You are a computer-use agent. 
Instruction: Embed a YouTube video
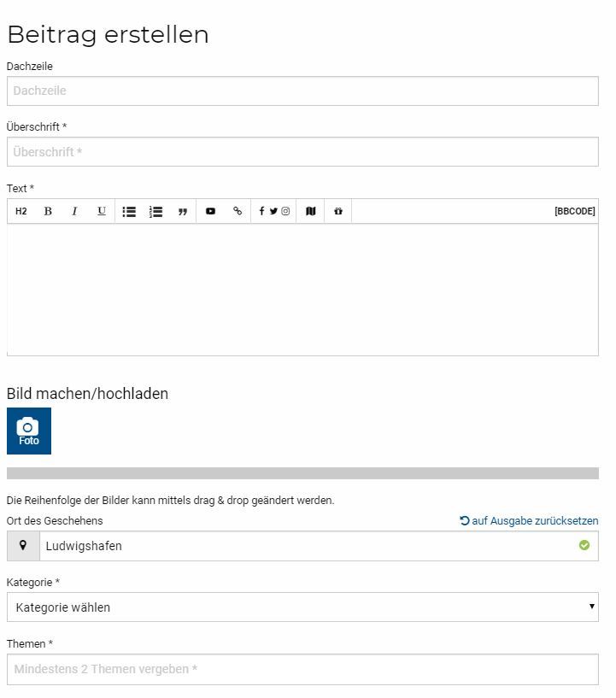210,211
